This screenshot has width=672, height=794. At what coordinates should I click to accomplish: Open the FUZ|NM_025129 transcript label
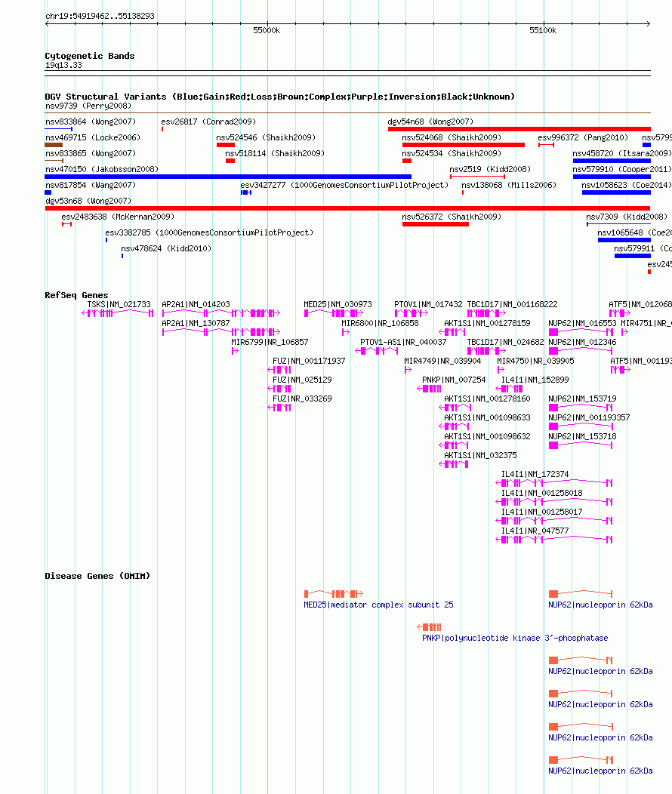[x=302, y=380]
